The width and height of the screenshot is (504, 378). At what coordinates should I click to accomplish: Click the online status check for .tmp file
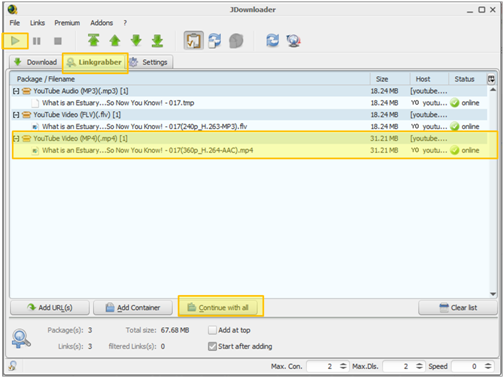click(454, 103)
